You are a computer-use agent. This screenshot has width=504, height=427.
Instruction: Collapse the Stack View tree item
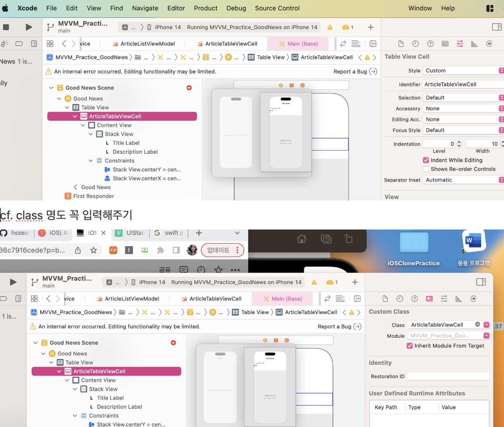[91, 134]
